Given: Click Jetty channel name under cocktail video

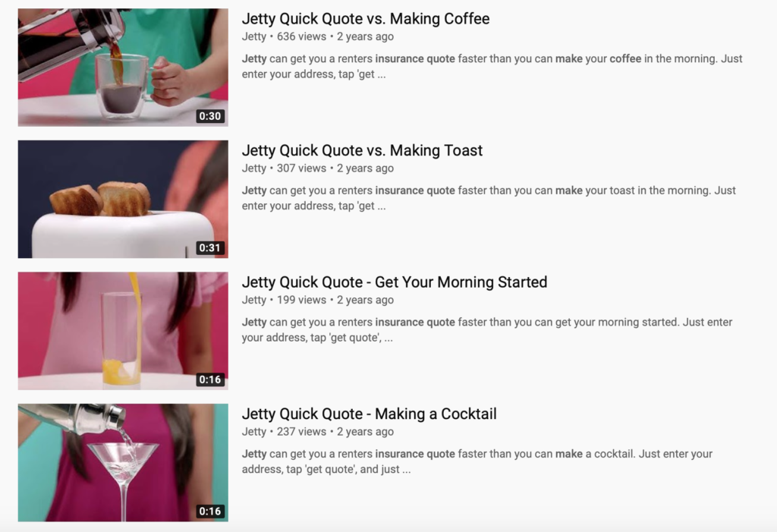Looking at the screenshot, I should pyautogui.click(x=253, y=432).
